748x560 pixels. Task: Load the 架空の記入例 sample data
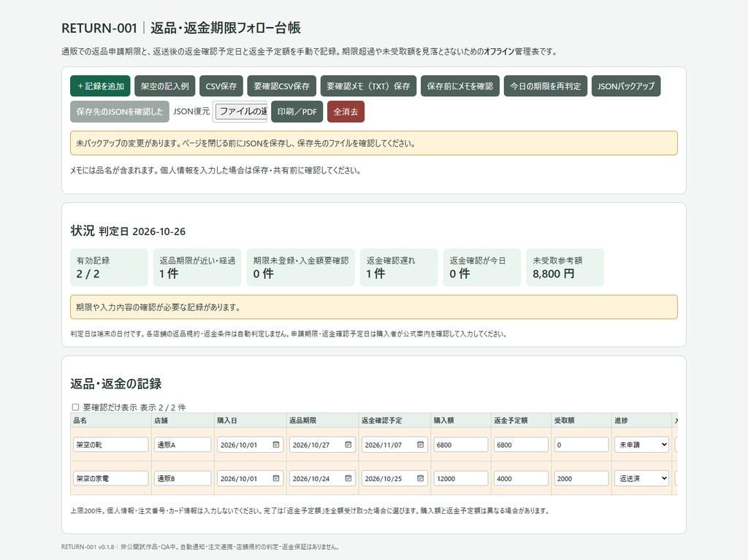(164, 86)
